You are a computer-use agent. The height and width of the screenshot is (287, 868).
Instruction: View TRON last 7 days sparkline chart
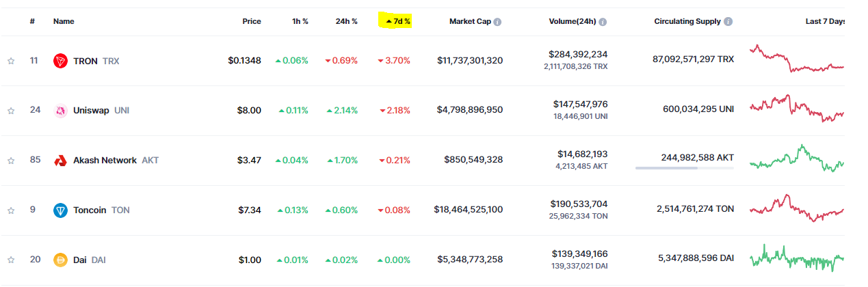(x=797, y=60)
